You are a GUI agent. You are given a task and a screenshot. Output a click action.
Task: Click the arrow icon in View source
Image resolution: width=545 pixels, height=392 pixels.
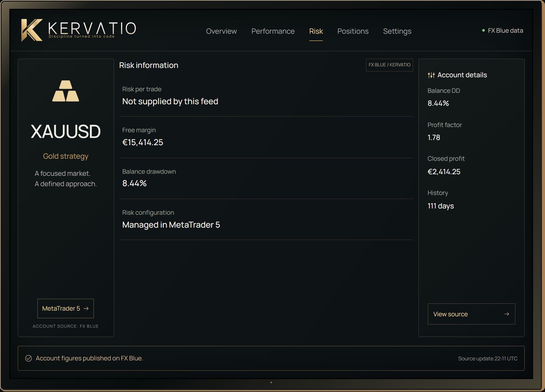point(507,314)
